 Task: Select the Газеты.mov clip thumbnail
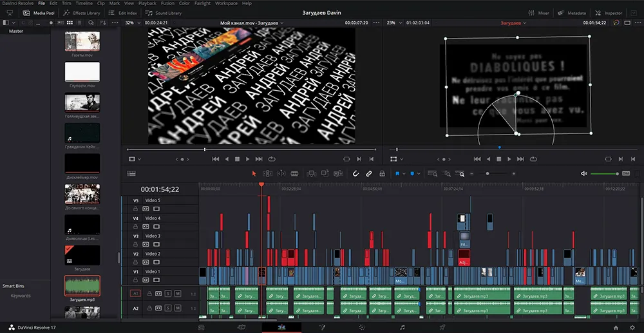coord(82,41)
